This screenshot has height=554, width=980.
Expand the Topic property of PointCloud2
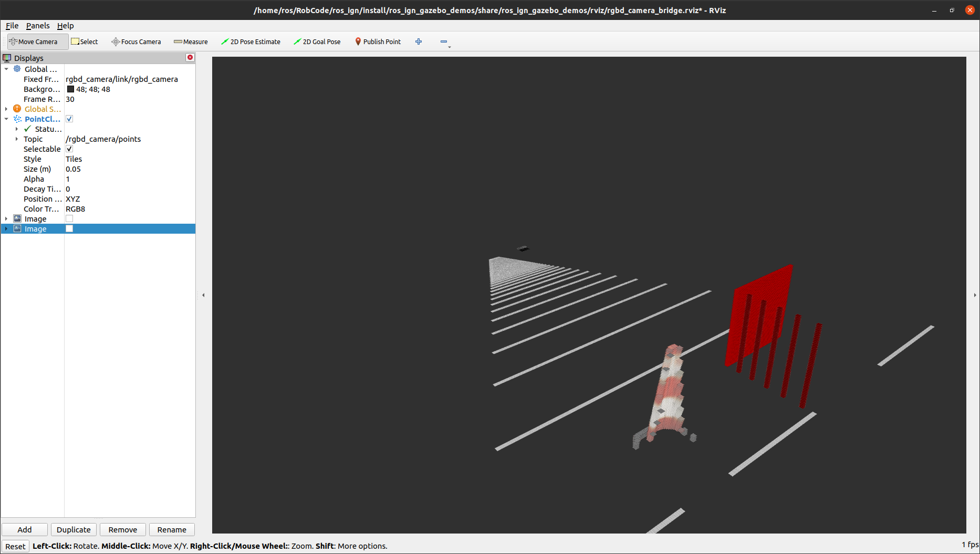point(16,139)
